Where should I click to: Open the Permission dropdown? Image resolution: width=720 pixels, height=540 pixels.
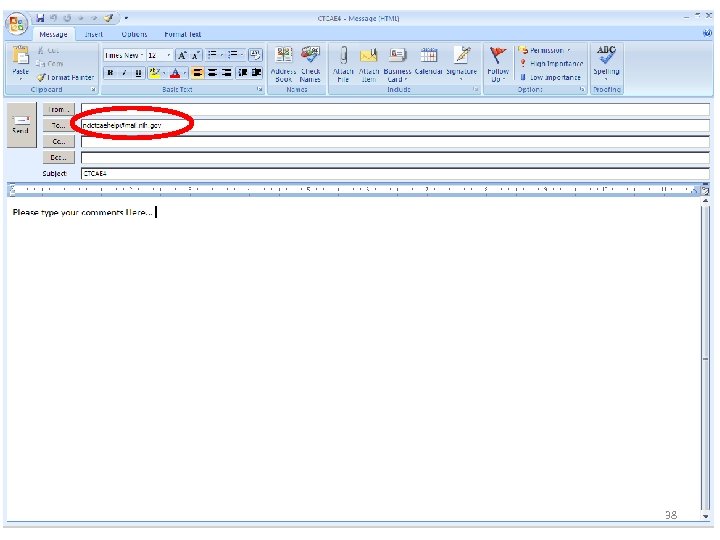pyautogui.click(x=545, y=50)
